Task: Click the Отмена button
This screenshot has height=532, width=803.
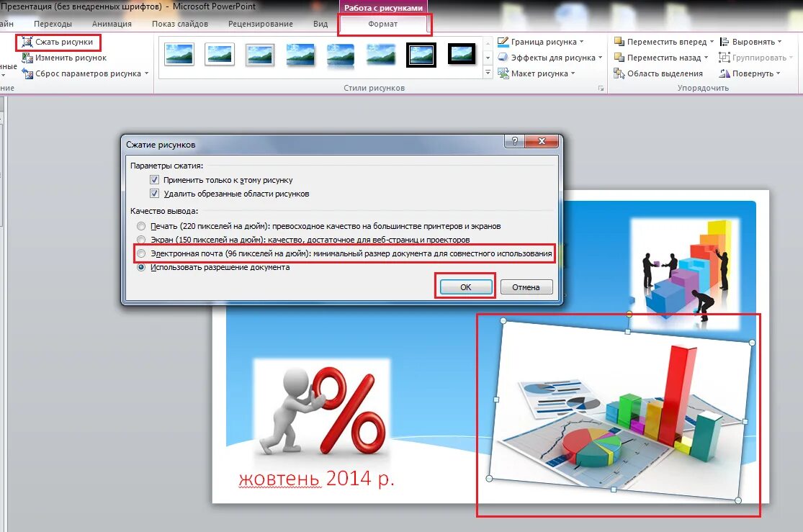Action: point(526,287)
